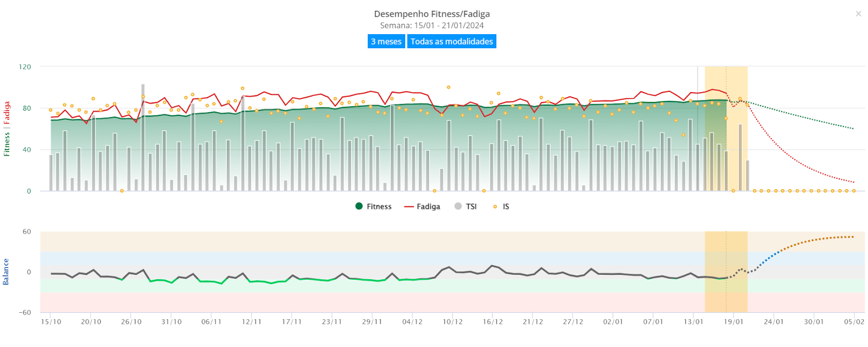Click the 27/12 date label on axis
Screen dimensions: 868x347
[x=573, y=322]
